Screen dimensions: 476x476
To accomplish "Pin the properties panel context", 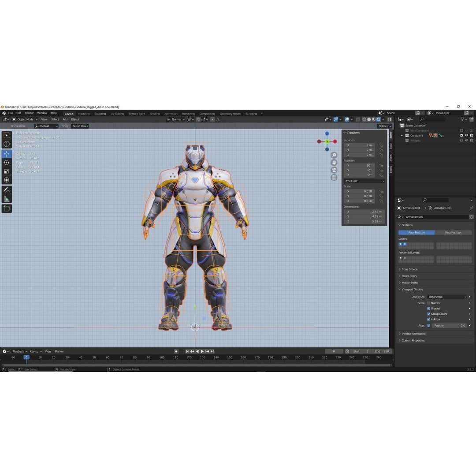I will coord(471,208).
